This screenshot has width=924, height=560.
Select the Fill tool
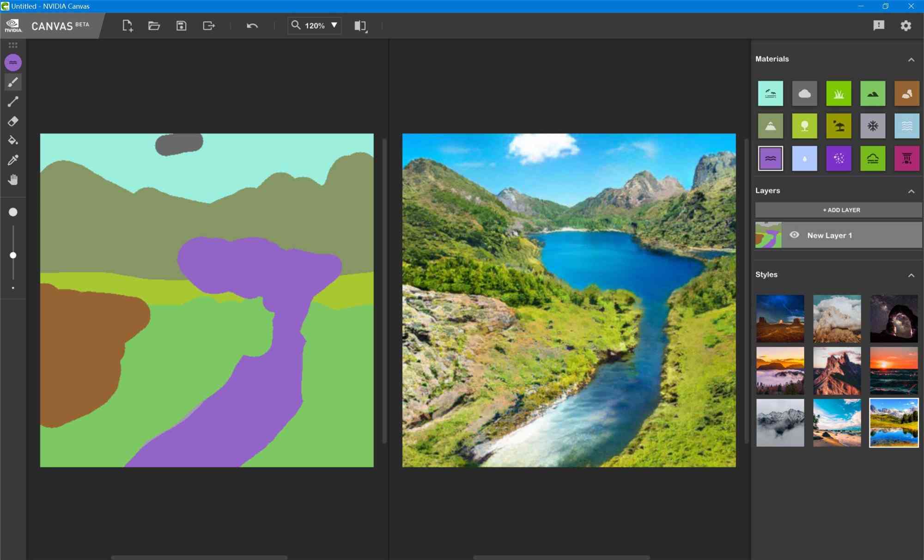click(x=13, y=140)
